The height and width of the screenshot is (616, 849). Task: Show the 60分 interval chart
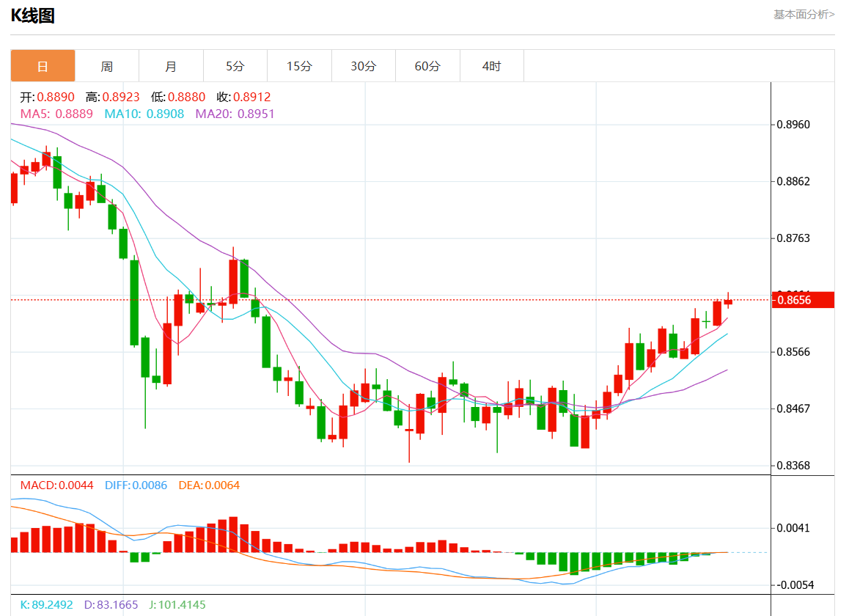tap(427, 66)
